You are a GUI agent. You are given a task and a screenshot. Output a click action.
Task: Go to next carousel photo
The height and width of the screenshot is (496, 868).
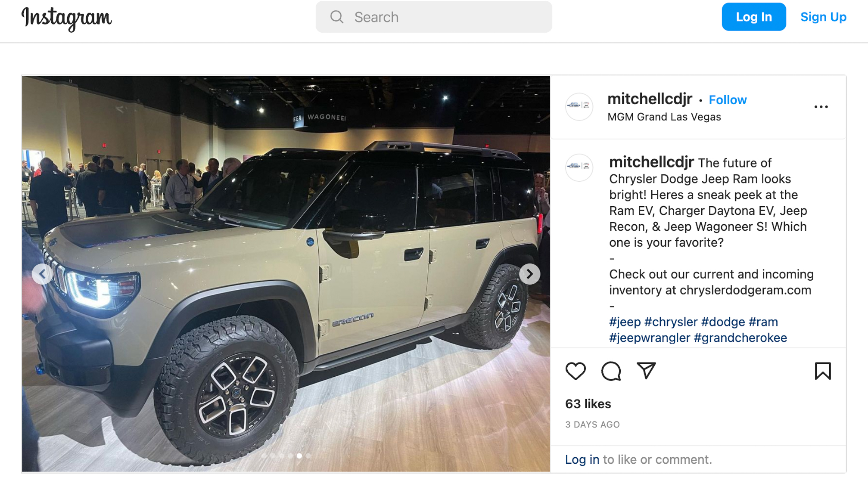tap(529, 274)
